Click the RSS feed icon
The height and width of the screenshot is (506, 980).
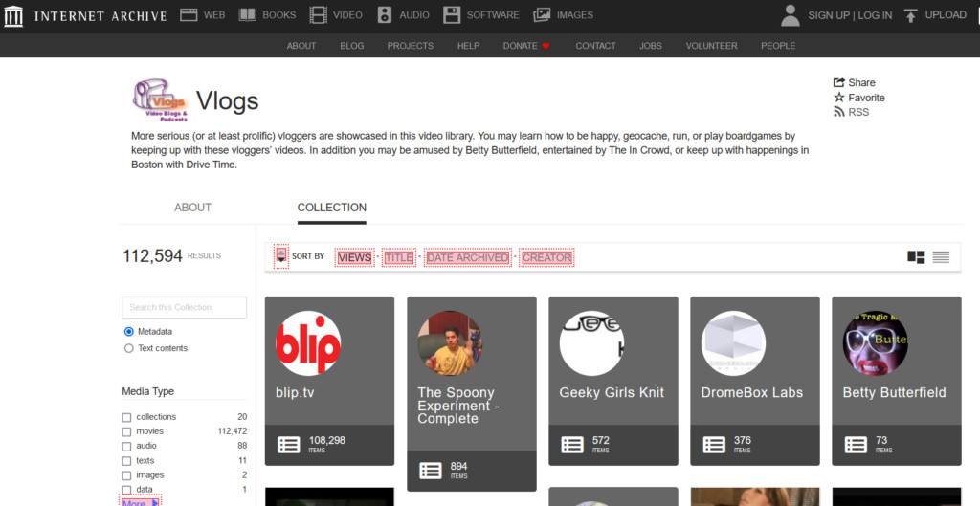click(x=838, y=112)
